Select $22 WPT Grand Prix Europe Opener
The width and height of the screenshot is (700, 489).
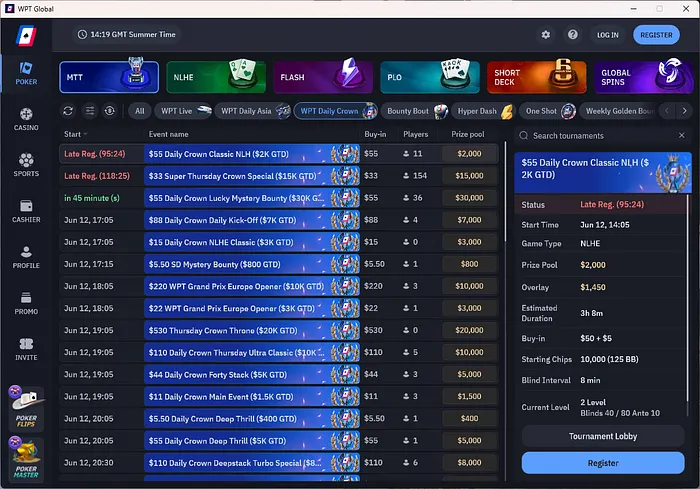279,308
